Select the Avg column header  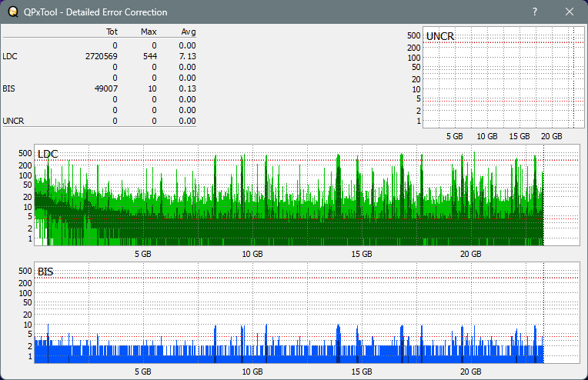188,32
